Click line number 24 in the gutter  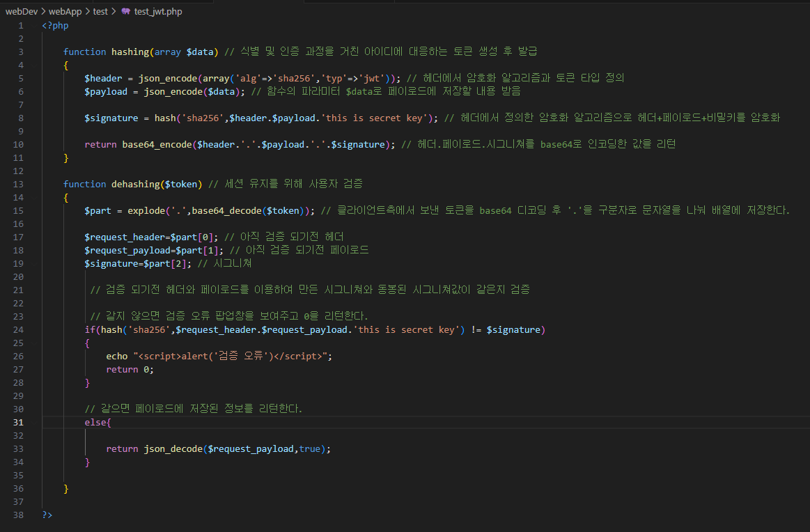pos(18,329)
